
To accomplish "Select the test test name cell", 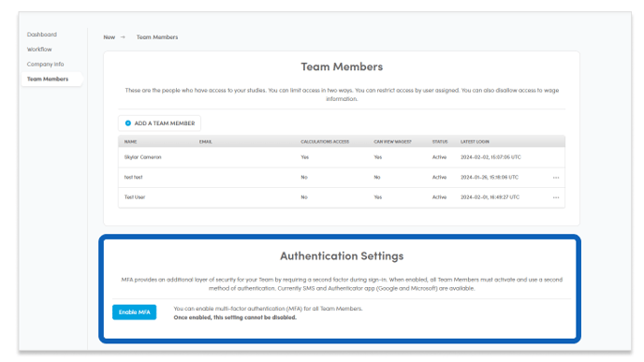I will [134, 178].
